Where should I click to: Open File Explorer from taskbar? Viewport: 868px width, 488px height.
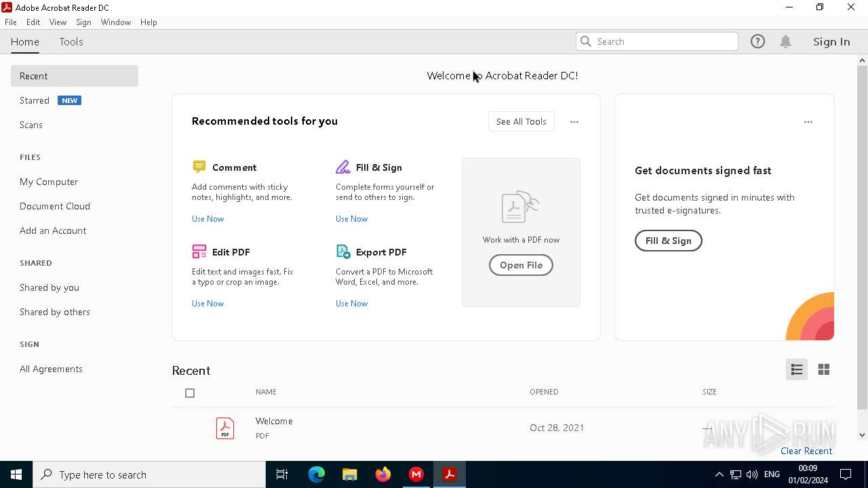[350, 474]
